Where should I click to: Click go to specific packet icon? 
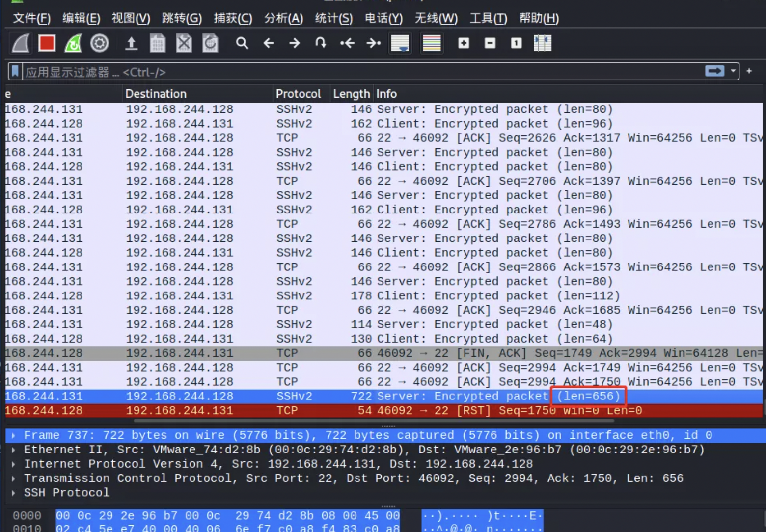[321, 43]
